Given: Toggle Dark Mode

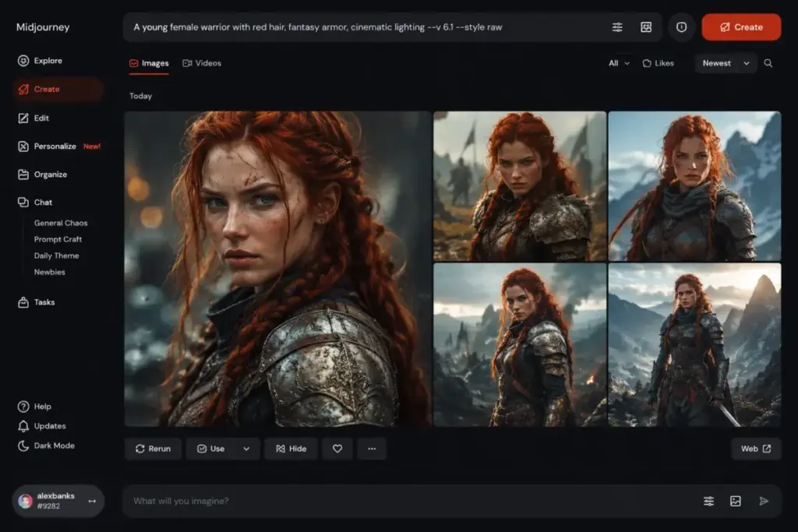Looking at the screenshot, I should [x=46, y=446].
